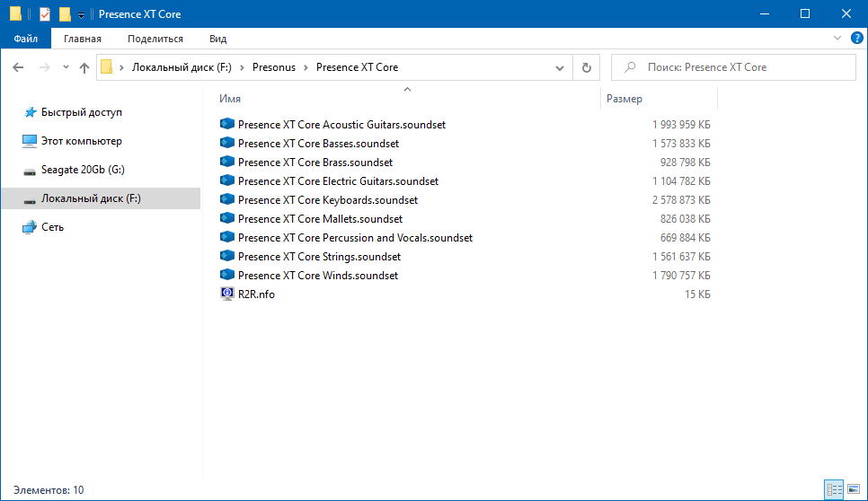Open Explorer help via question mark icon
Screen dimensions: 868x501
point(857,38)
